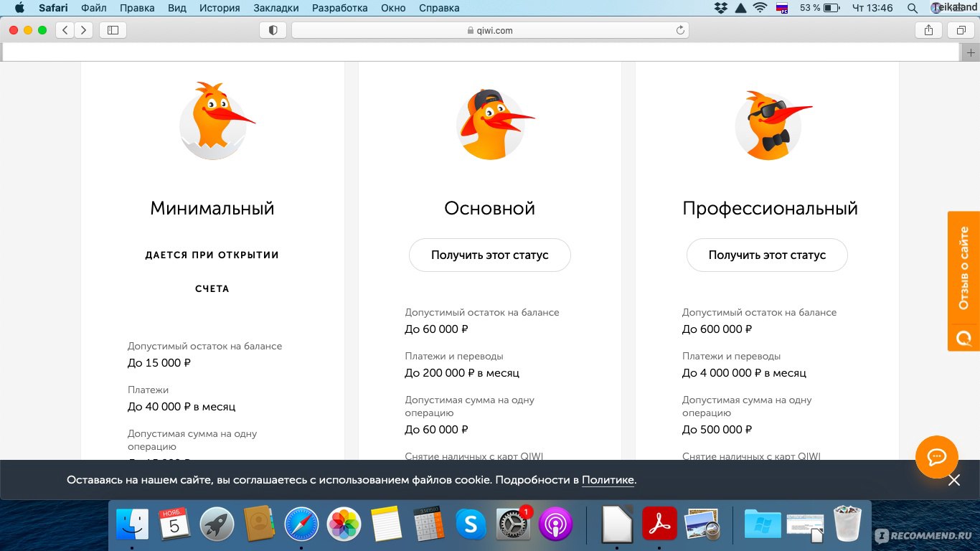Screen dimensions: 980x551
Task: Click the value "До 200 000 ₽ в месяц"
Action: [x=462, y=373]
